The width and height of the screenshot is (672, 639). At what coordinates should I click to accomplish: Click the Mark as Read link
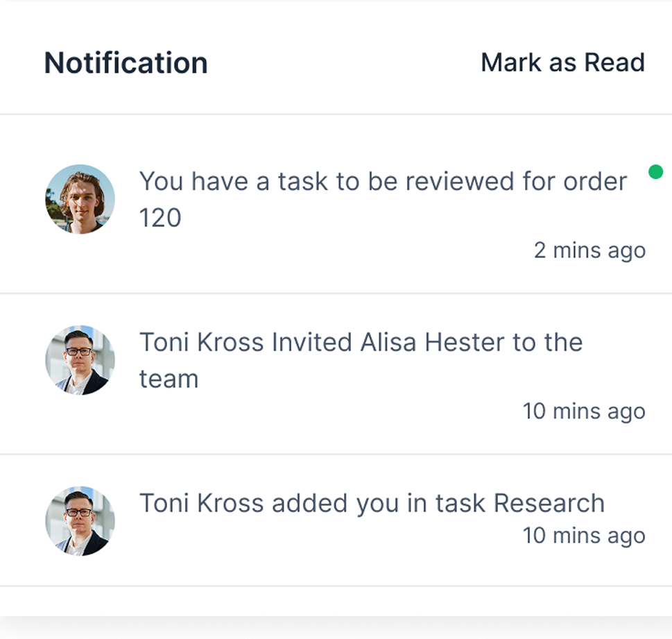(x=562, y=62)
